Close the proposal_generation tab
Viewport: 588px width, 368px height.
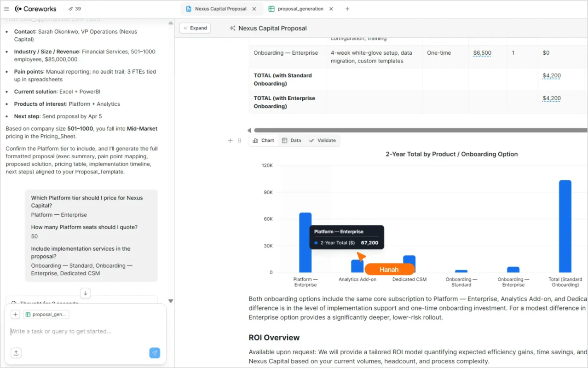pos(331,9)
